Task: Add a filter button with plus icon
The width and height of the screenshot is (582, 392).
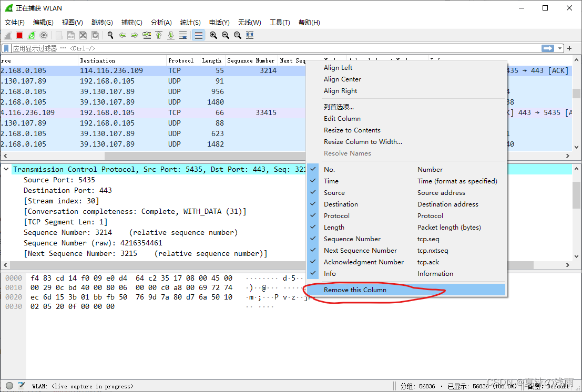Action: (x=569, y=48)
